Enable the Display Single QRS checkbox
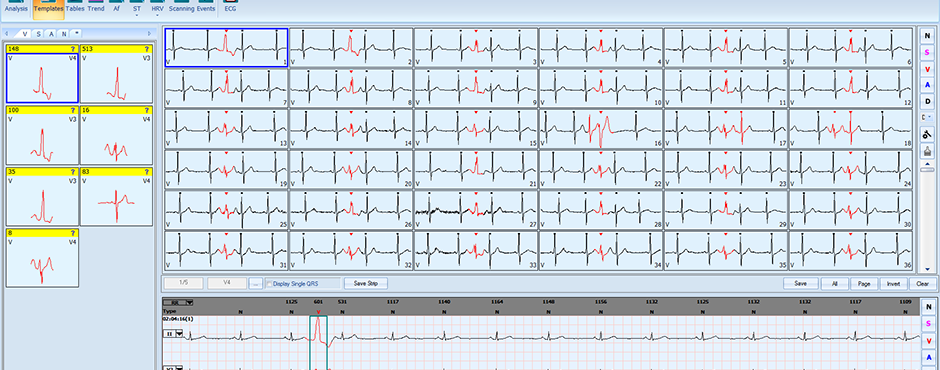940x370 pixels. point(270,284)
